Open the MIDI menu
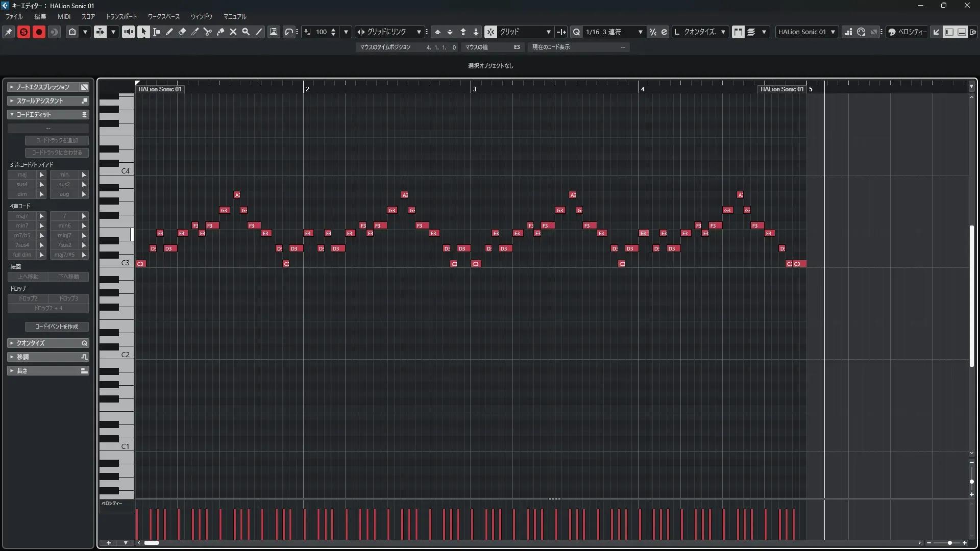The image size is (980, 551). pyautogui.click(x=64, y=17)
